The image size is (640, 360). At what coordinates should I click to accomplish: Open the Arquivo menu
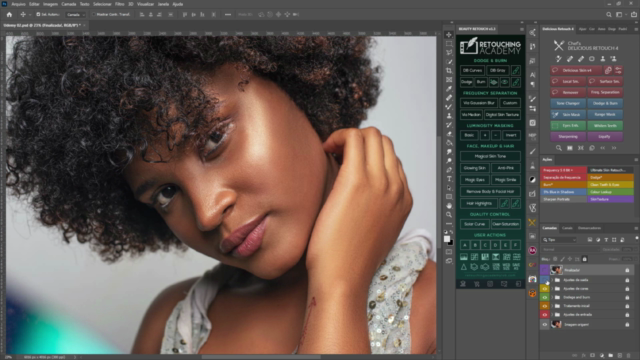tap(18, 4)
